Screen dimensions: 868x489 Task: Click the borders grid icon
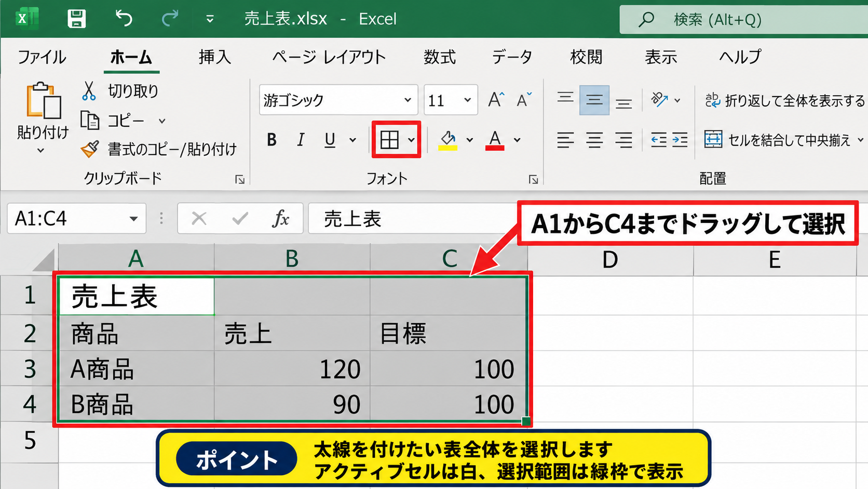[x=389, y=140]
